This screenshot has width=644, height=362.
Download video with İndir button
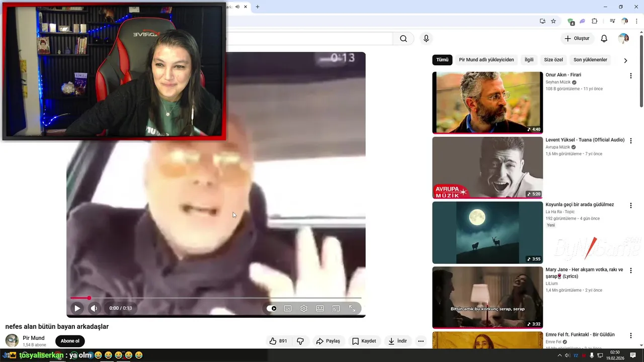(397, 341)
